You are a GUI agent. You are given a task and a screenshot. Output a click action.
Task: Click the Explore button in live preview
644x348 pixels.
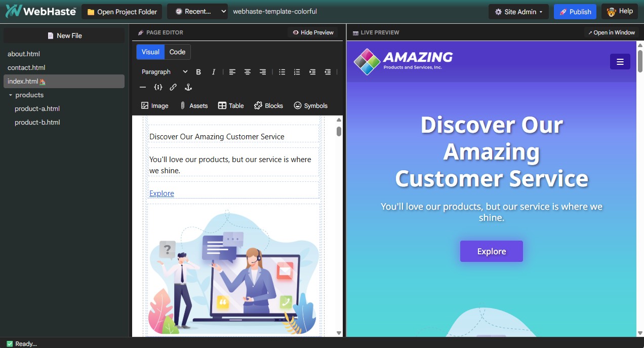coord(492,251)
